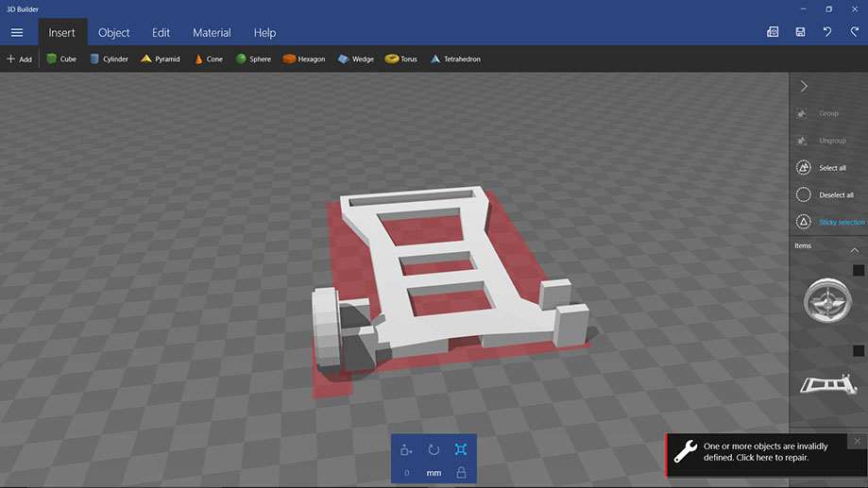Select the Rotate tool
868x488 pixels.
tap(434, 450)
